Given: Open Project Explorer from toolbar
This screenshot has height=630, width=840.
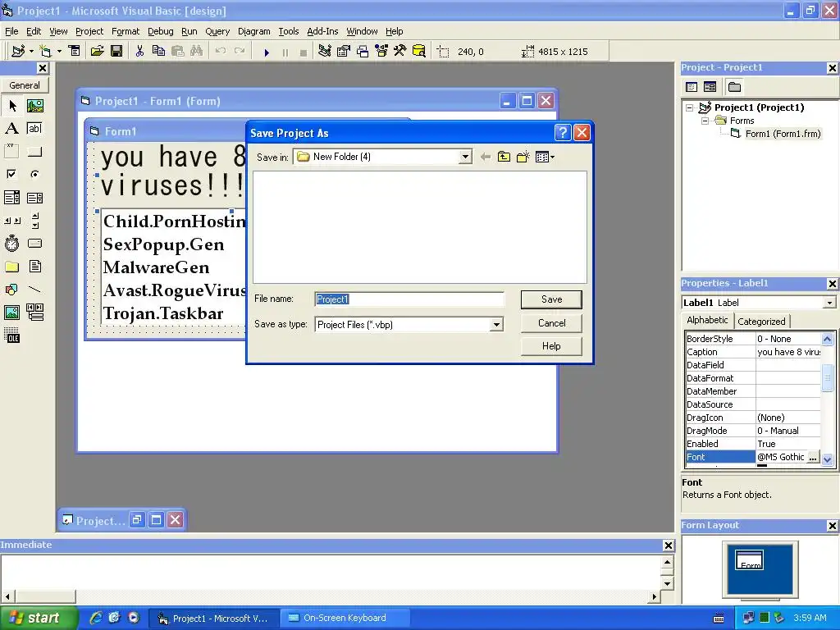Looking at the screenshot, I should pyautogui.click(x=324, y=52).
